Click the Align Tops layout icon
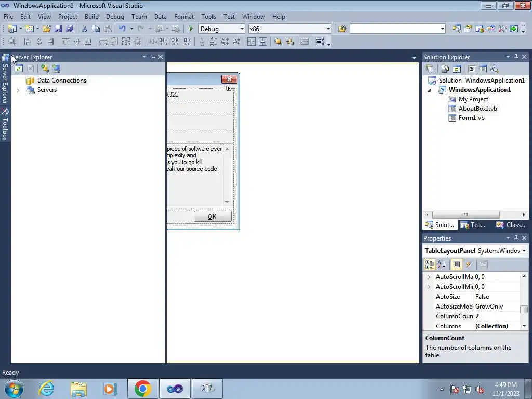 (x=65, y=42)
